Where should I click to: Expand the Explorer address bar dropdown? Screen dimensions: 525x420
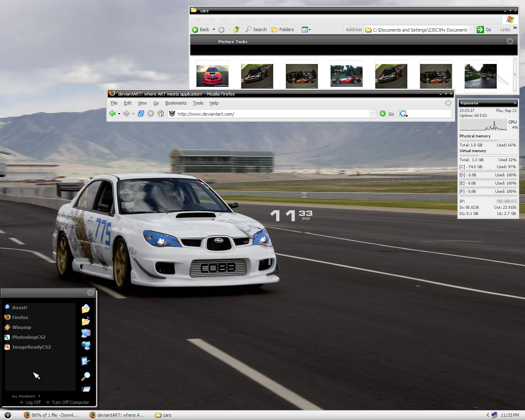[x=470, y=30]
